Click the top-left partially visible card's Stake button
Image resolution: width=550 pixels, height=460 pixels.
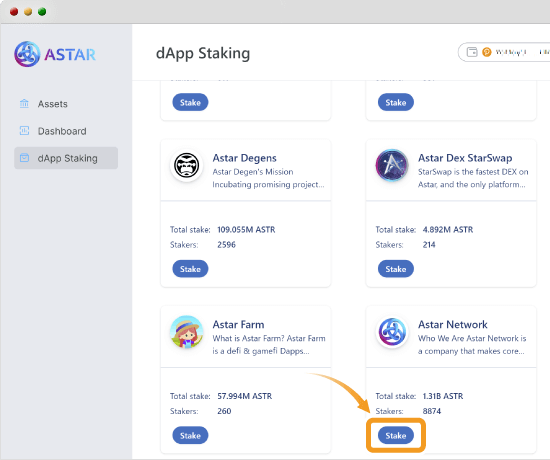190,102
